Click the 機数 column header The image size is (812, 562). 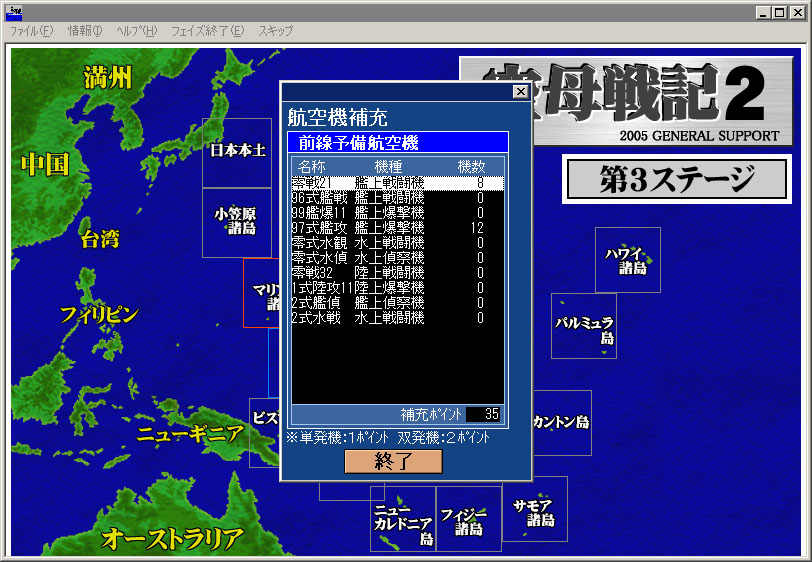click(471, 167)
